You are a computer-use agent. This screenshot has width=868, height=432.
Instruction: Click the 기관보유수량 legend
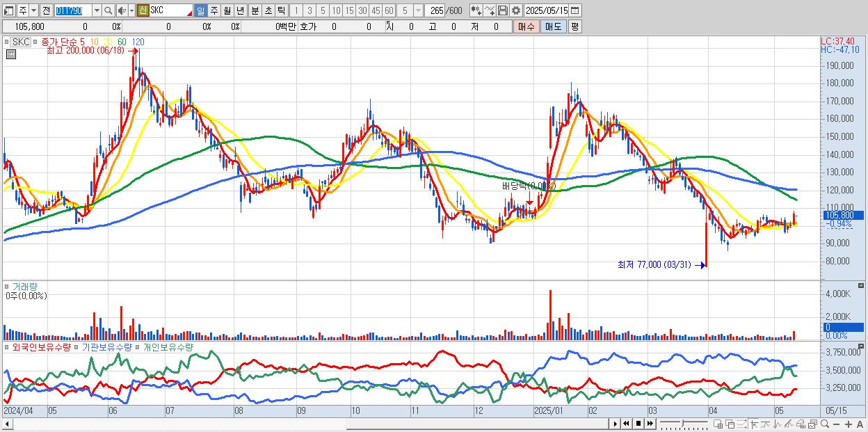[107, 346]
